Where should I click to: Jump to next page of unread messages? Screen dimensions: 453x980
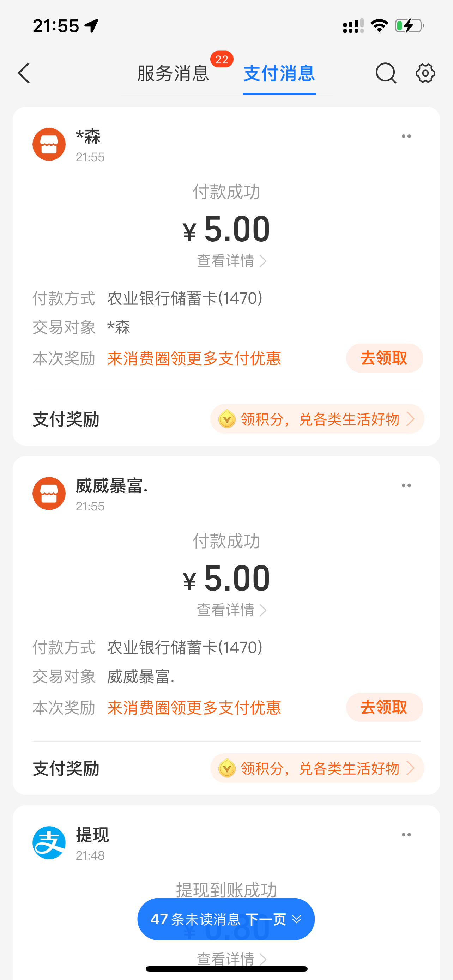(x=226, y=919)
